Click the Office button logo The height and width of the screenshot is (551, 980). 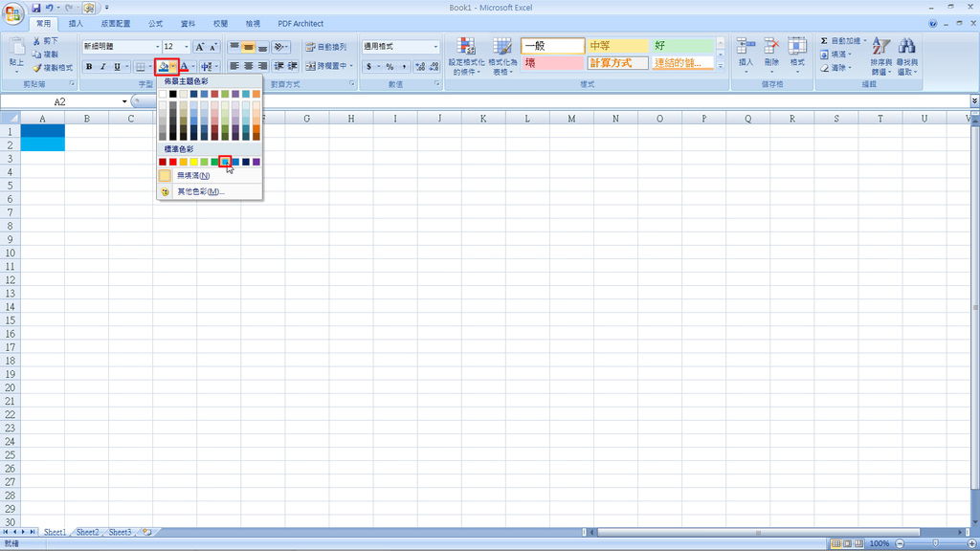[x=13, y=13]
